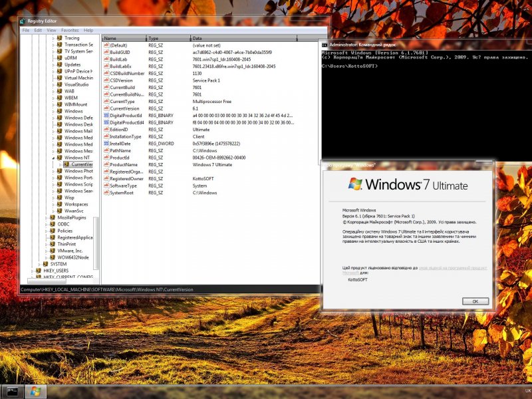Select the SystemRoot value icon
This screenshot has height=399, width=532.
[x=106, y=193]
